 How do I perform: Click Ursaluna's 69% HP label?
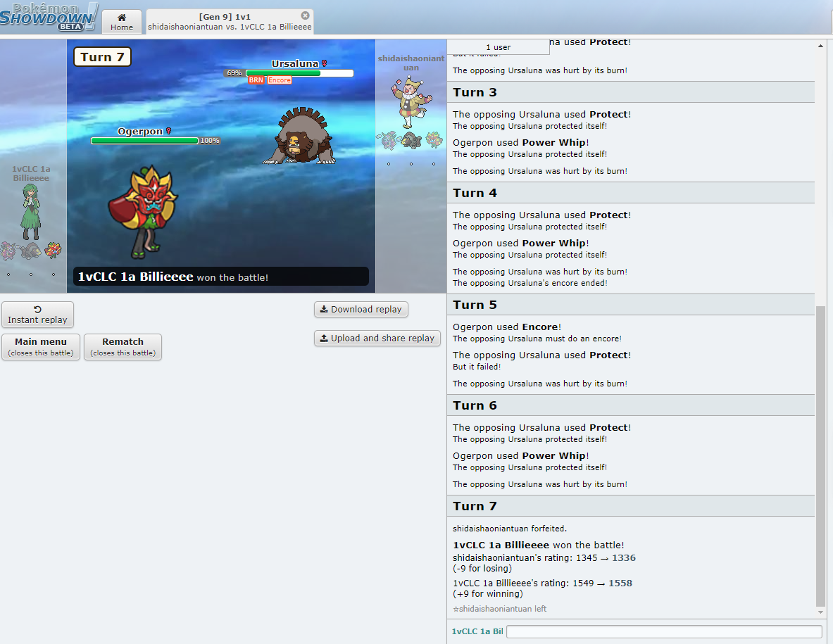[234, 73]
